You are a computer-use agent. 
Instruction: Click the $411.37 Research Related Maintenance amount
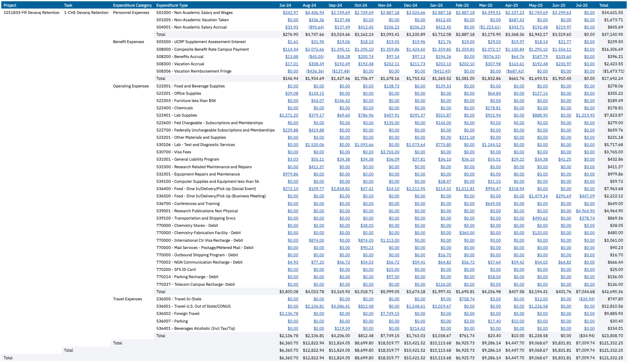click(x=317, y=167)
